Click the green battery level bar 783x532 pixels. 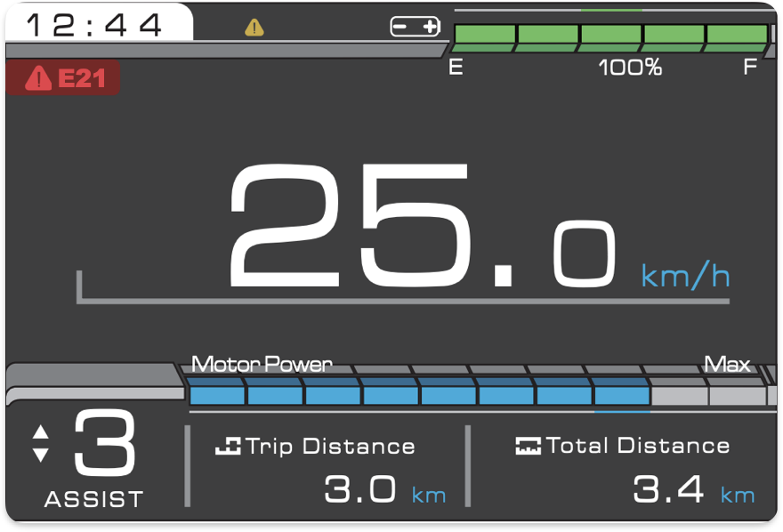tap(610, 37)
